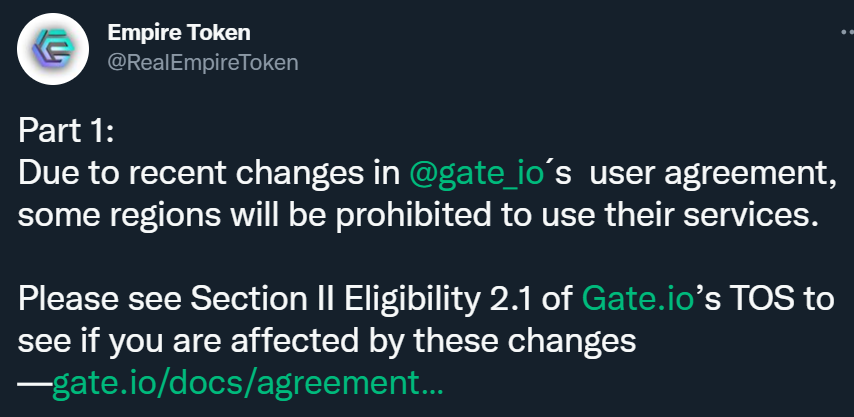Open the Empire Token display name
Screen dimensions: 854x417
click(179, 33)
